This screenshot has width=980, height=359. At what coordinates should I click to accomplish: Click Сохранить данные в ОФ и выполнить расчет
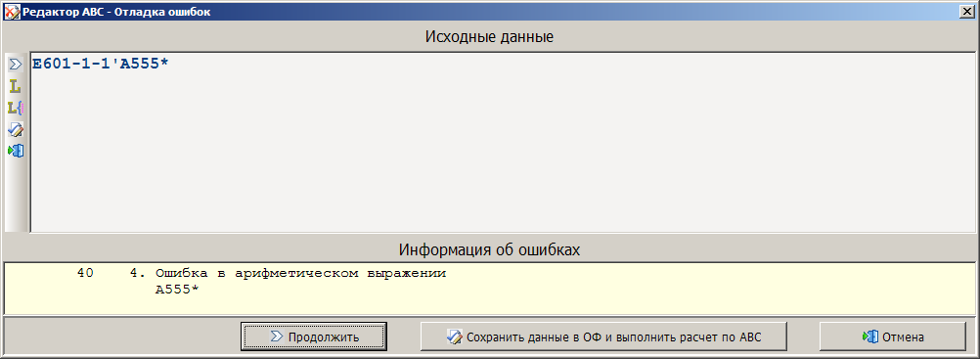[x=603, y=337]
